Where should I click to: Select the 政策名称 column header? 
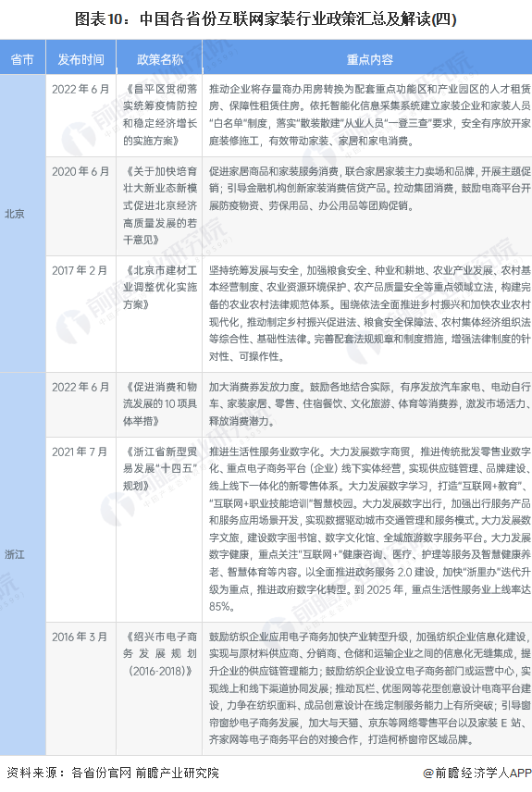(x=160, y=59)
